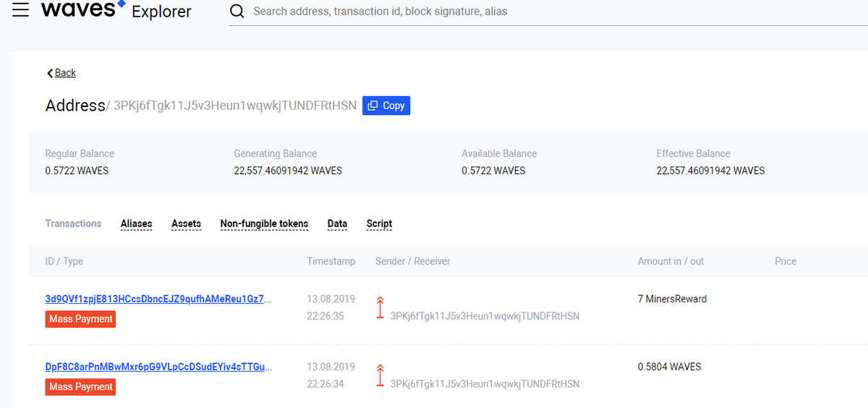Click the Effective Balance label
This screenshot has width=868, height=408.
693,153
